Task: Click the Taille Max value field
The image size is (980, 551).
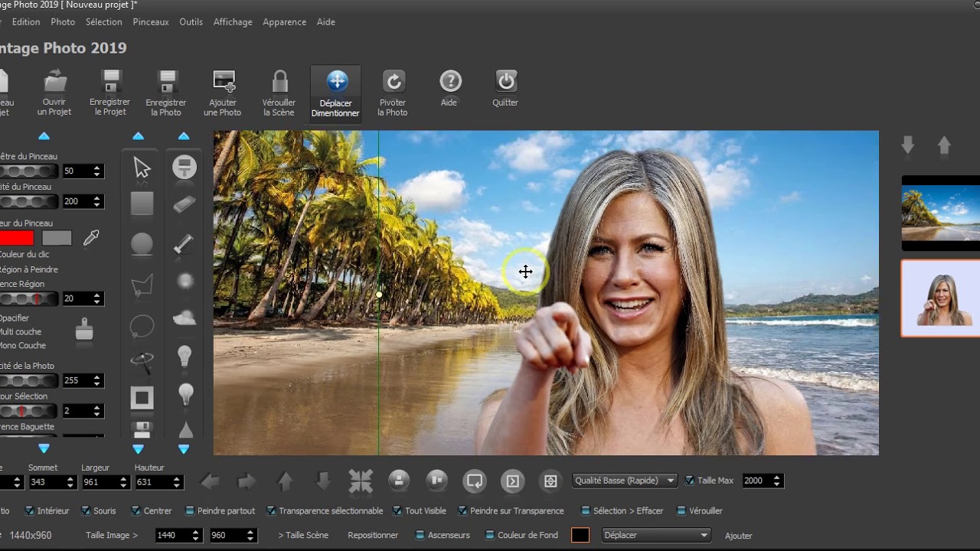Action: point(756,481)
